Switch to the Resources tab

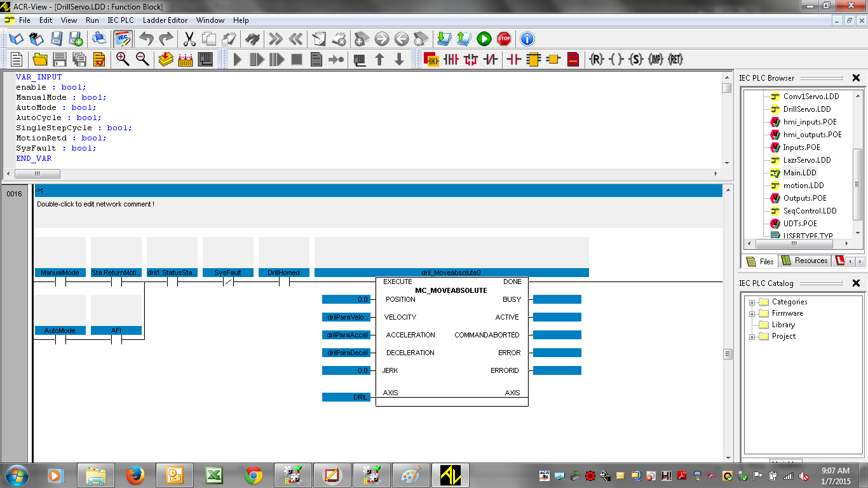coord(804,261)
